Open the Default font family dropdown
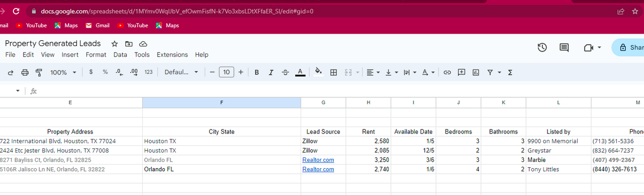Viewport: 644px width, 195px height. coord(181,72)
